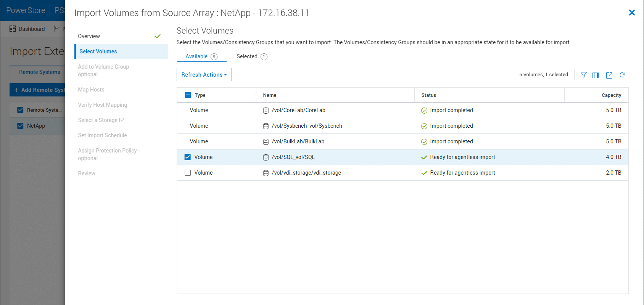Click the /vol/Sysbench_vol/Sysbench volume name
644x305 pixels.
pyautogui.click(x=307, y=126)
